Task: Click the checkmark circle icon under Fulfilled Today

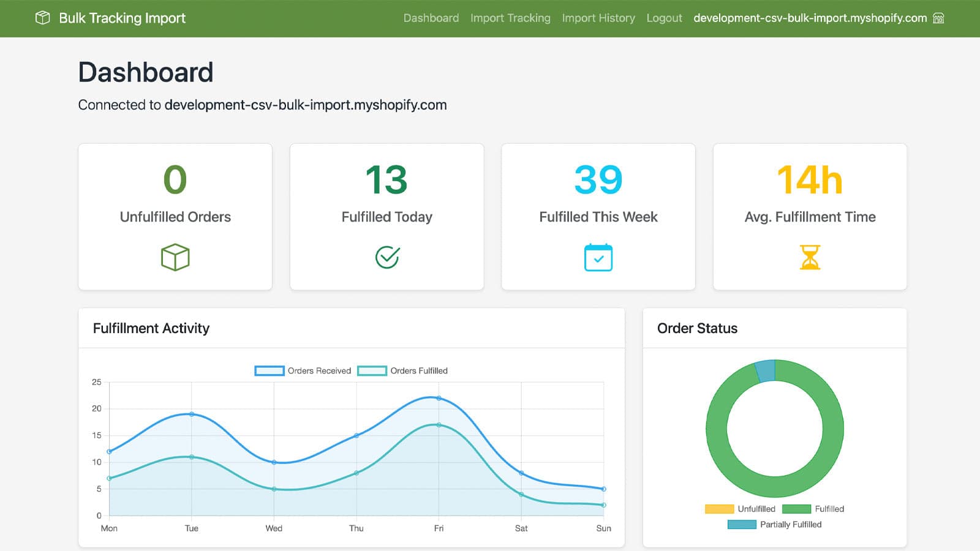Action: pos(387,257)
